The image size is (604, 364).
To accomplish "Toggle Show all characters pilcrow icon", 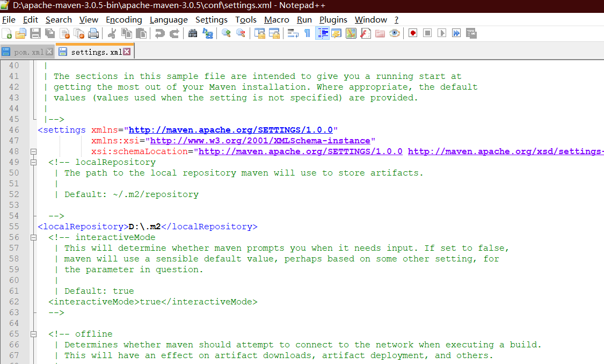I will tap(308, 33).
